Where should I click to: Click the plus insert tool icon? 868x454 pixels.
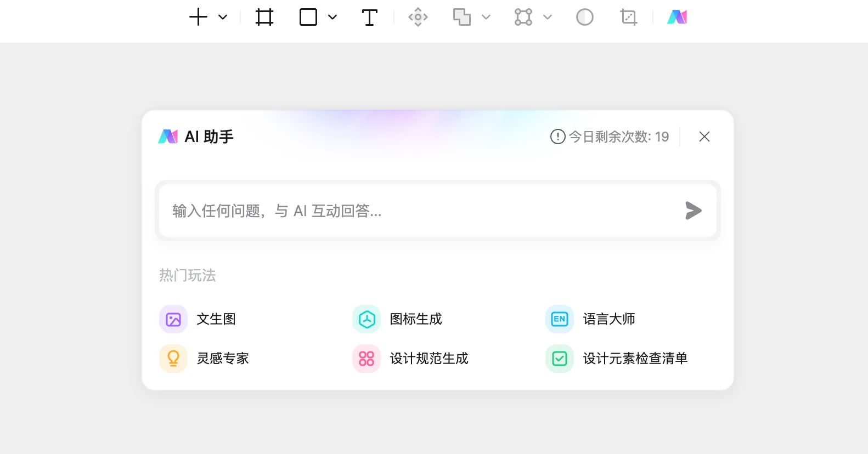(198, 17)
